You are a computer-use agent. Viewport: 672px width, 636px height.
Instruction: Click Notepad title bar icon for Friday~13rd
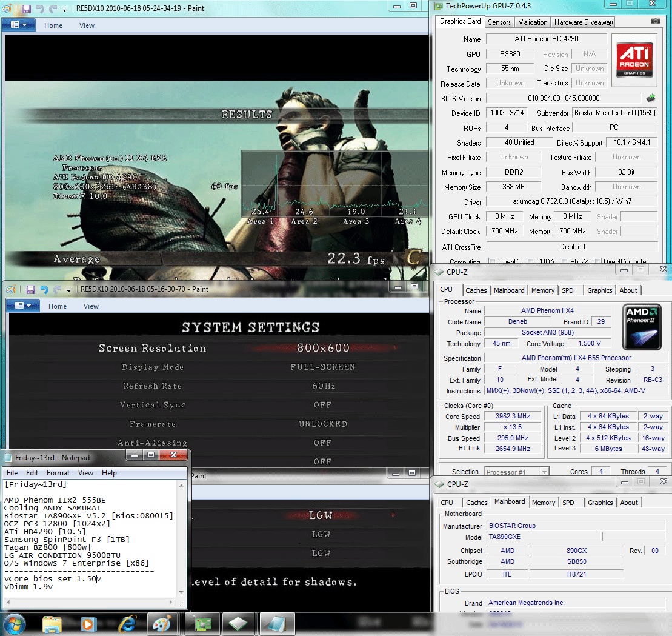click(8, 458)
